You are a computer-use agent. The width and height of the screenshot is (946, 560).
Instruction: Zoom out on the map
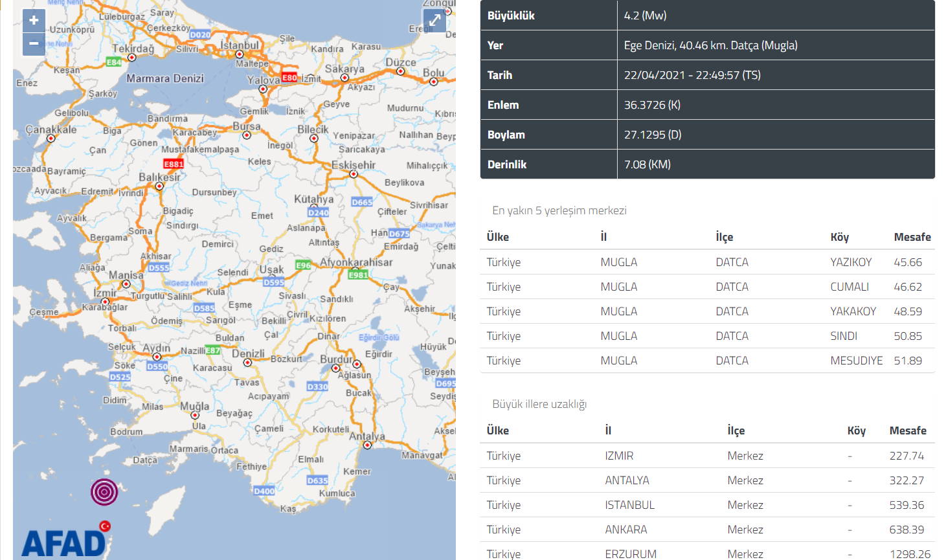tap(34, 44)
